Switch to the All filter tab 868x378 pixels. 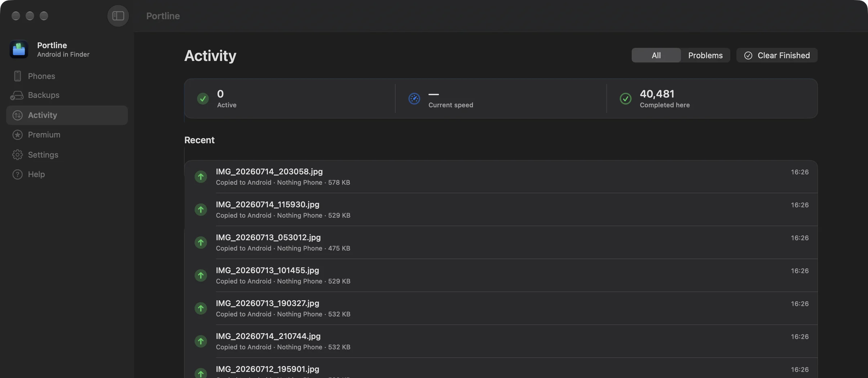[x=656, y=55]
